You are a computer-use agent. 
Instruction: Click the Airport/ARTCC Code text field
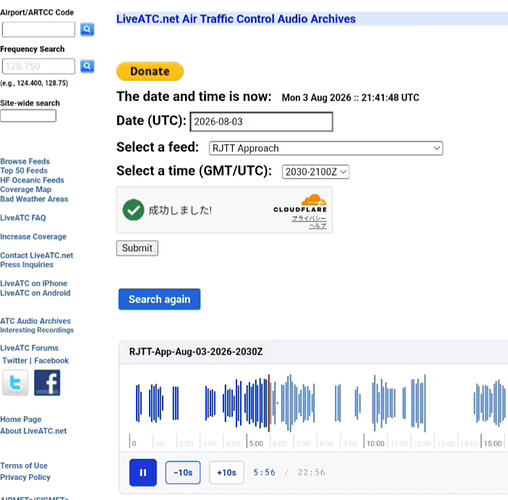pos(38,29)
